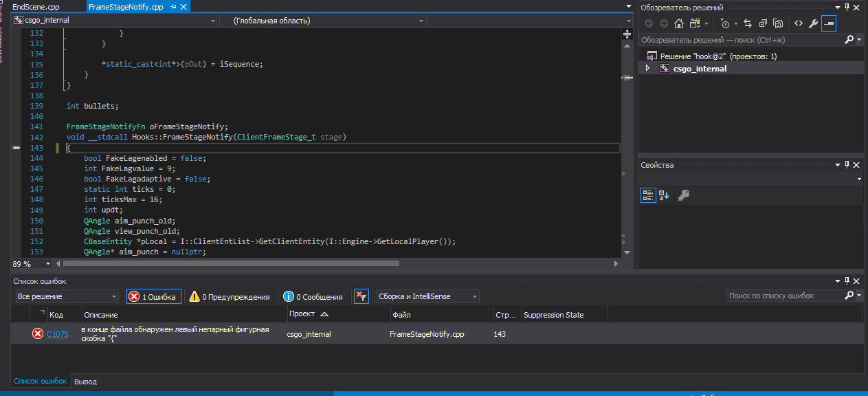The width and height of the screenshot is (868, 396).
Task: Open "Сборка и IntelliSense" source dropdown
Action: click(x=427, y=296)
